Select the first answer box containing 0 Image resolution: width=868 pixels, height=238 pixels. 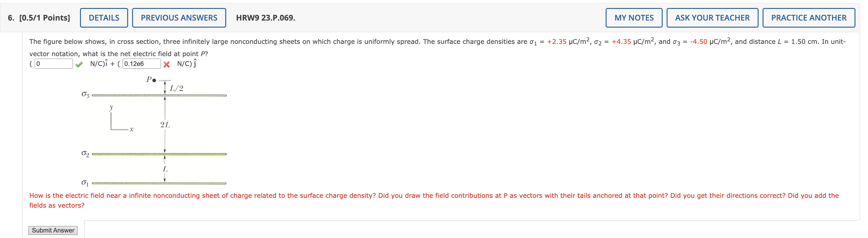pos(54,63)
